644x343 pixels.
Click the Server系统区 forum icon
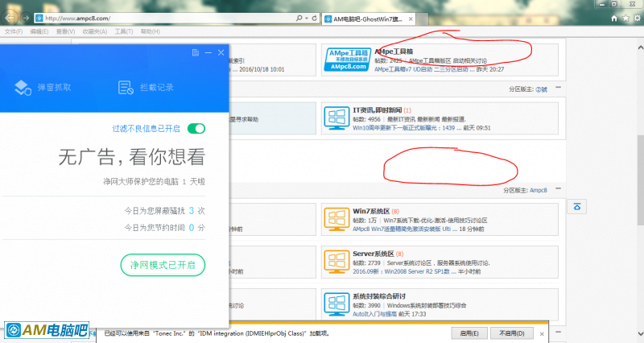(336, 262)
